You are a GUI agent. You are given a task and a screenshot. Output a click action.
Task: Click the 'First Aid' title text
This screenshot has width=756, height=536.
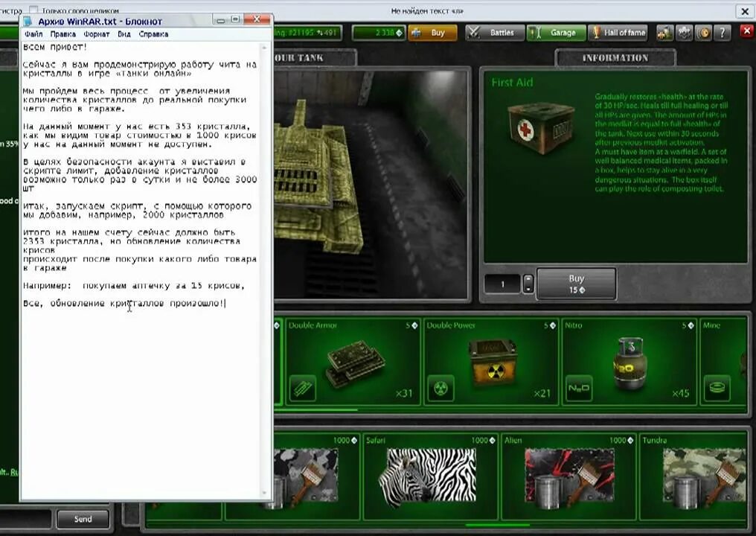click(511, 83)
